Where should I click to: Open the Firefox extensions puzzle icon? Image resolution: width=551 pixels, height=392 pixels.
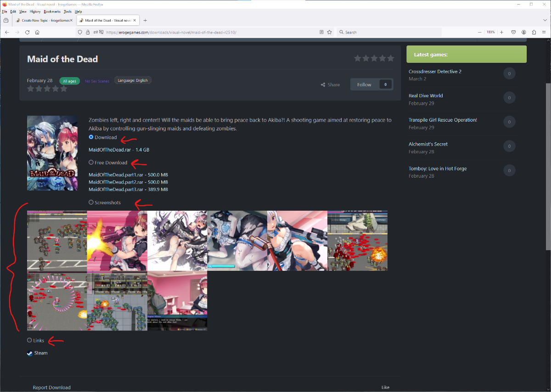534,32
